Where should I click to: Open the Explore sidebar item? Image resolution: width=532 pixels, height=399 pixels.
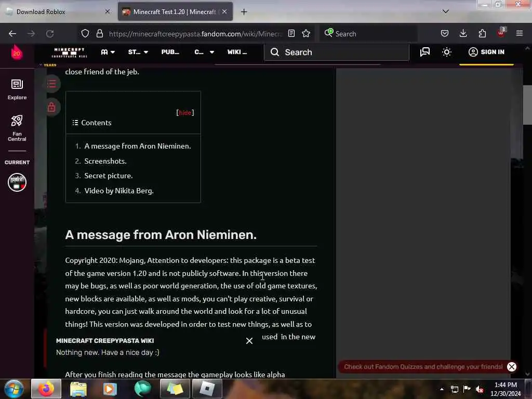17,89
